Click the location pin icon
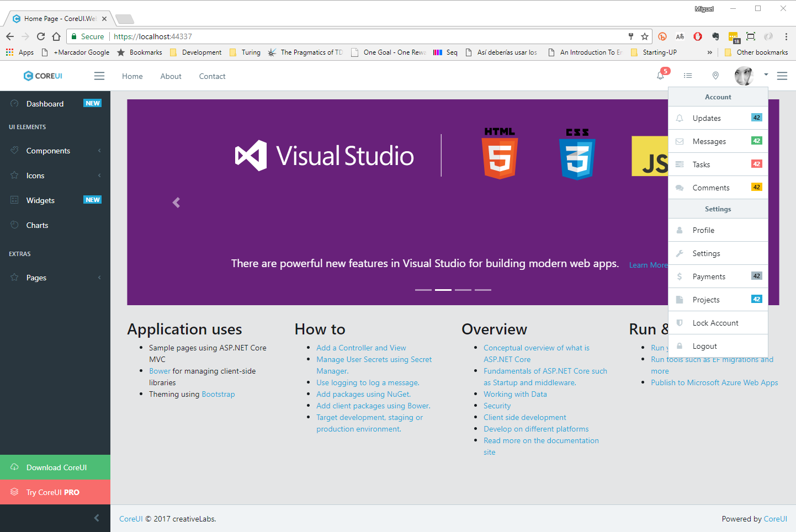 tap(715, 76)
